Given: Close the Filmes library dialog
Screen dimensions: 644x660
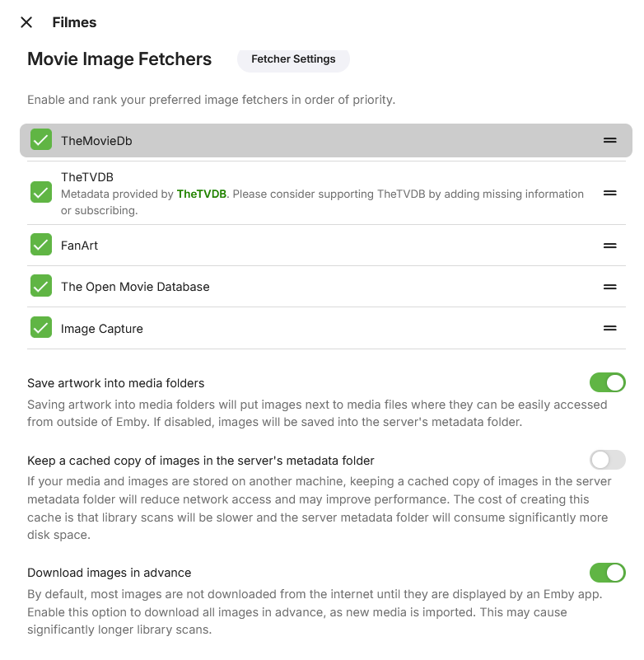Looking at the screenshot, I should tap(26, 22).
